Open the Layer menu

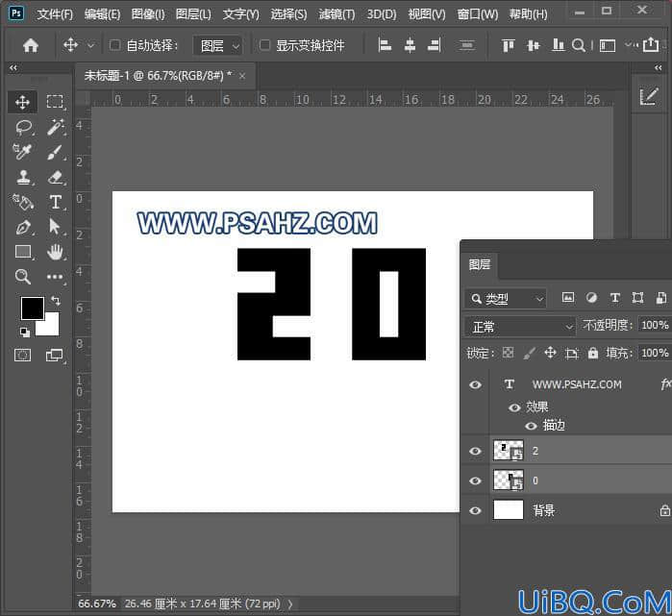pos(193,14)
